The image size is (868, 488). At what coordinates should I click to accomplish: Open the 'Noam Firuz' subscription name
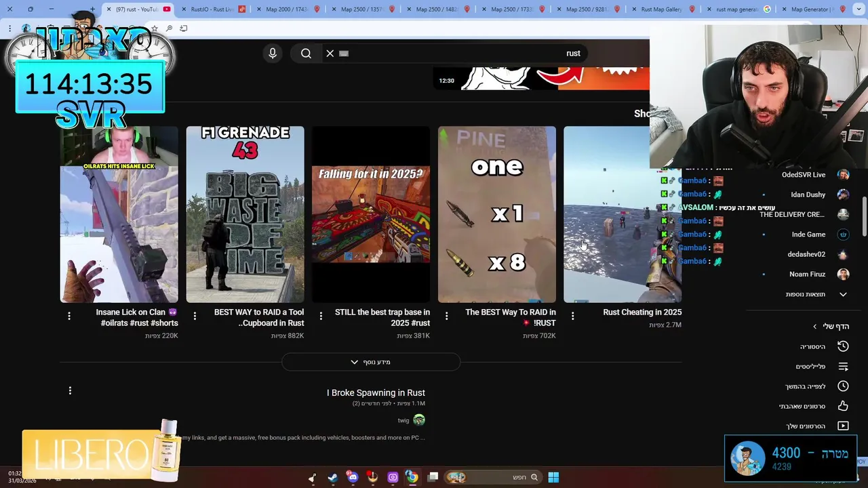[x=807, y=274]
